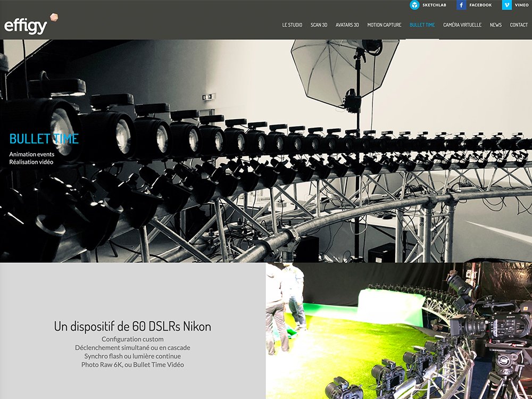Click the '60 DSLRs Nikon' headline

132,327
